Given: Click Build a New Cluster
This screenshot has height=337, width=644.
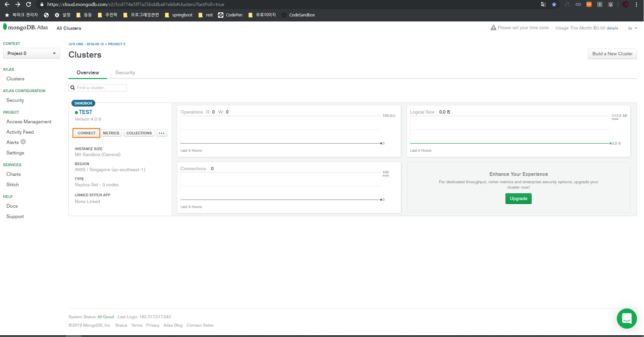Looking at the screenshot, I should (x=612, y=54).
